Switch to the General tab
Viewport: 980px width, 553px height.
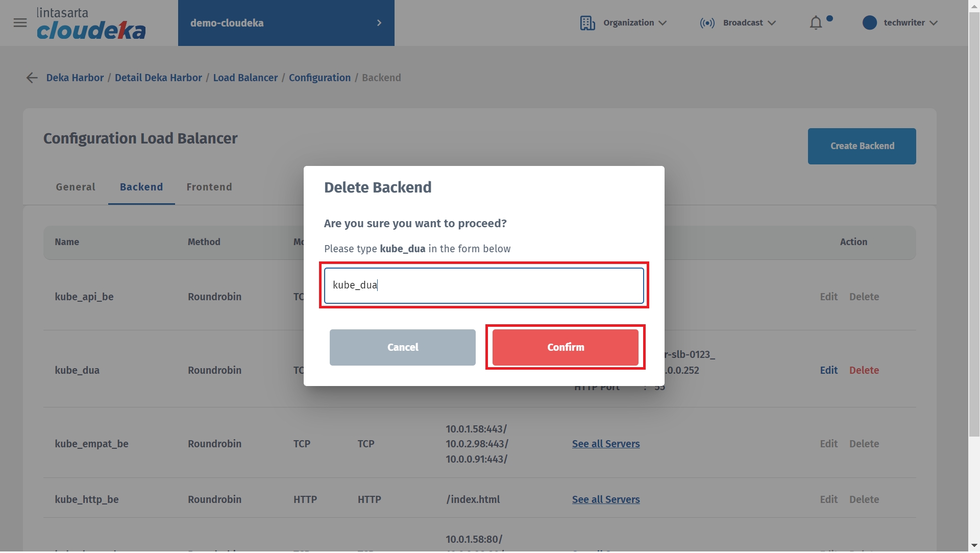pos(76,187)
